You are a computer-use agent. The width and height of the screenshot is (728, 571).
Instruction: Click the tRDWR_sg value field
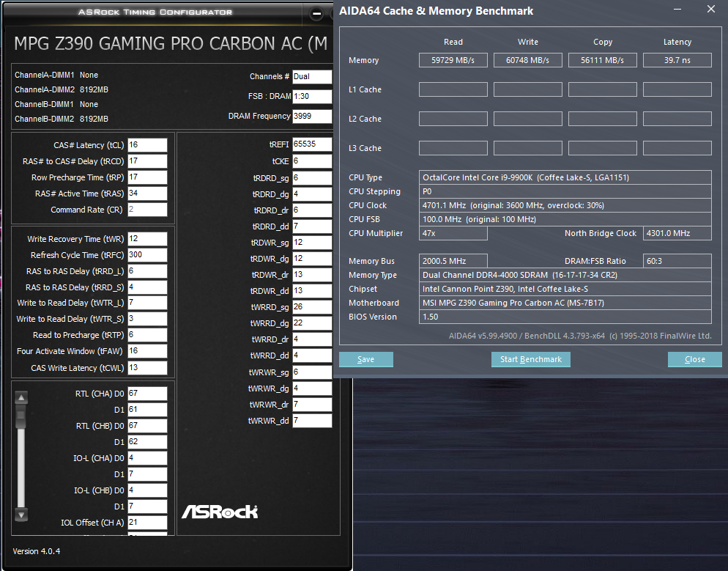312,243
